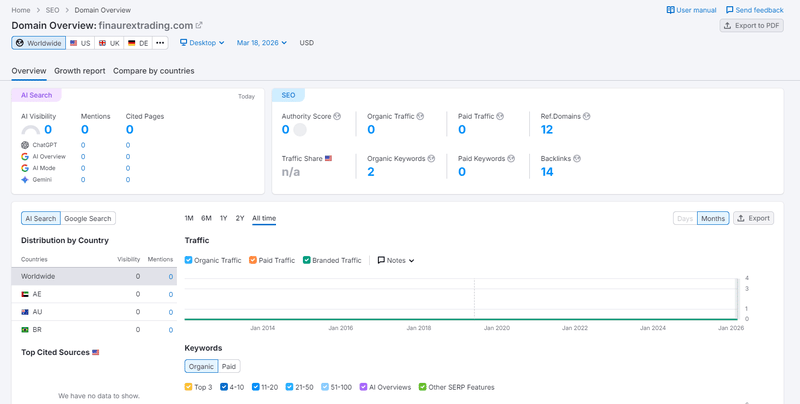Image resolution: width=800 pixels, height=404 pixels.
Task: Toggle Other SERP Features checkbox
Action: point(422,387)
